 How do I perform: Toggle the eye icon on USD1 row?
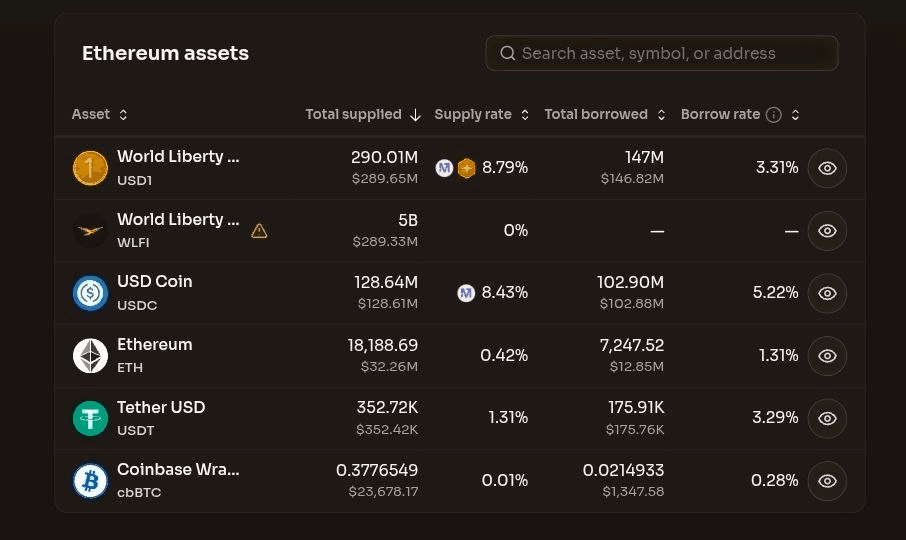[x=827, y=168]
